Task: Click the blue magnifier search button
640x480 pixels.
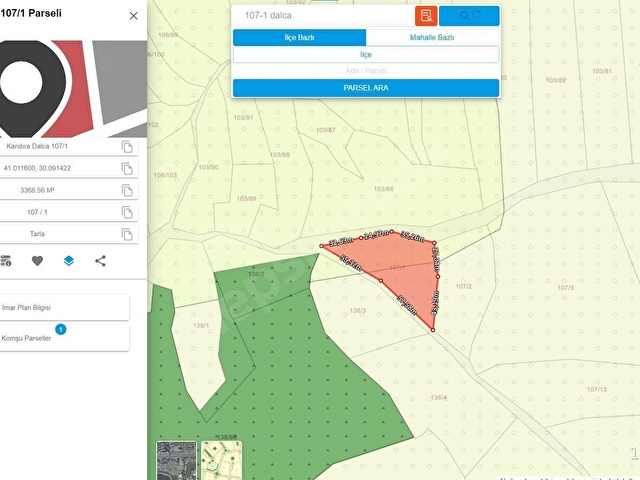Action: coord(469,16)
